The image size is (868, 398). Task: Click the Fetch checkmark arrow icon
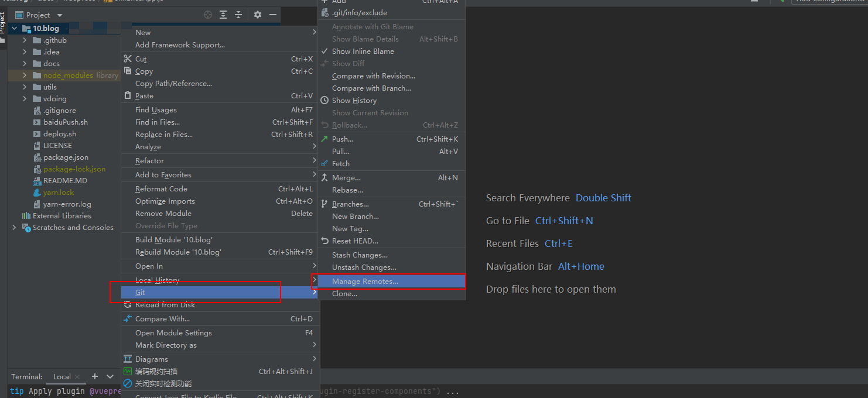click(x=324, y=163)
